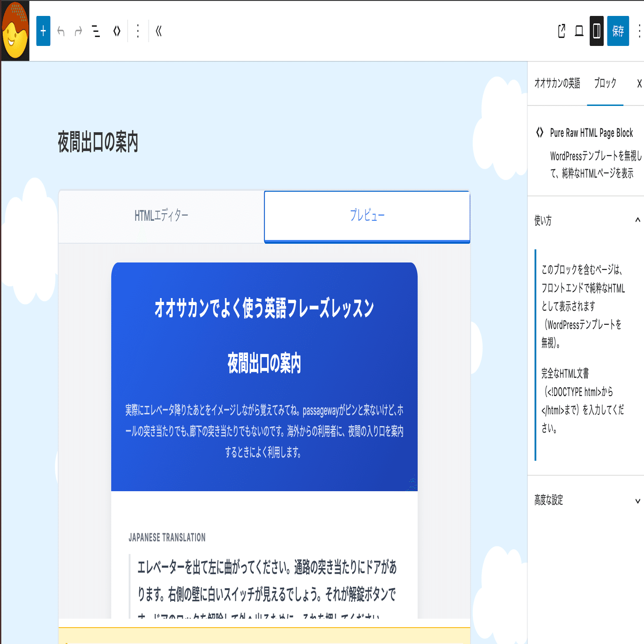Close the sidebar with the X
Viewport: 644px width, 644px height.
click(639, 83)
